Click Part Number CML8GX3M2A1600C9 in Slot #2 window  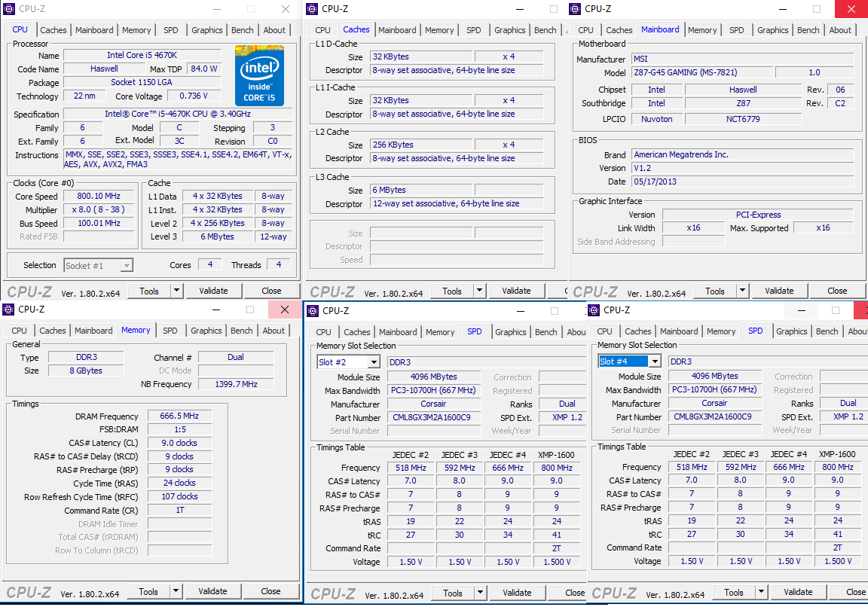[433, 418]
